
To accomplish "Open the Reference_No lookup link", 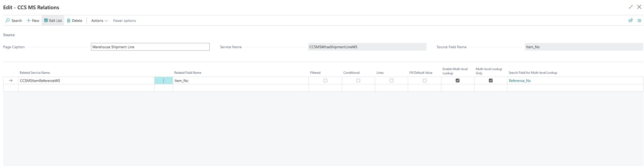I will [x=520, y=81].
